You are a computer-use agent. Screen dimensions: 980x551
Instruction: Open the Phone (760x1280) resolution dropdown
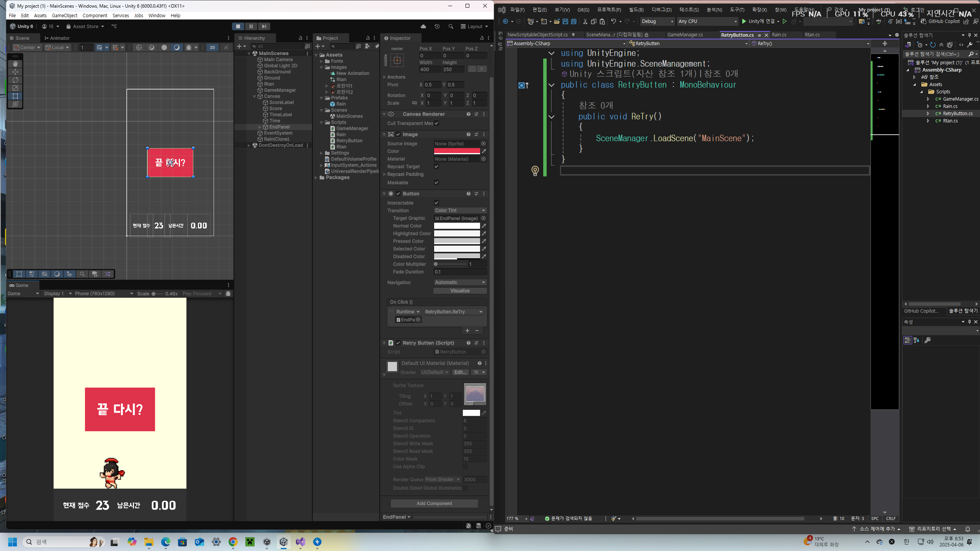pos(104,293)
